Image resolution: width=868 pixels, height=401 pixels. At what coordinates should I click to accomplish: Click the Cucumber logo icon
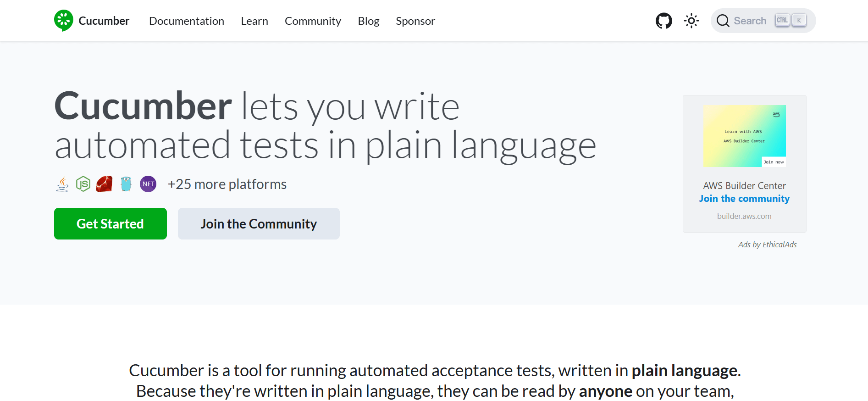[64, 21]
